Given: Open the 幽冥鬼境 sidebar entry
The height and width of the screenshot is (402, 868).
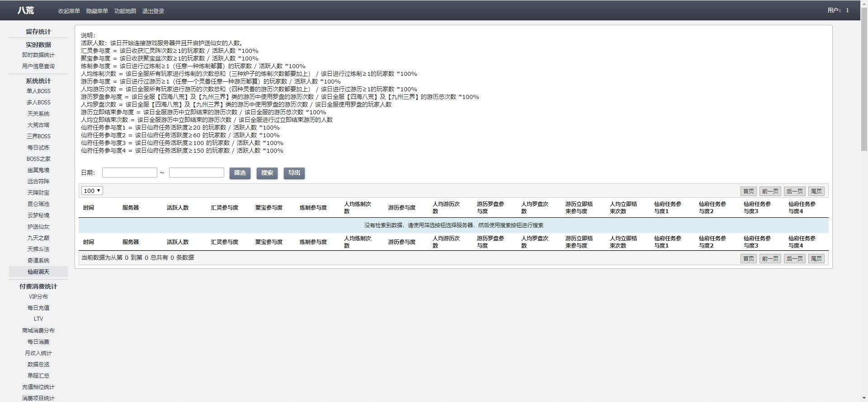Looking at the screenshot, I should [38, 170].
